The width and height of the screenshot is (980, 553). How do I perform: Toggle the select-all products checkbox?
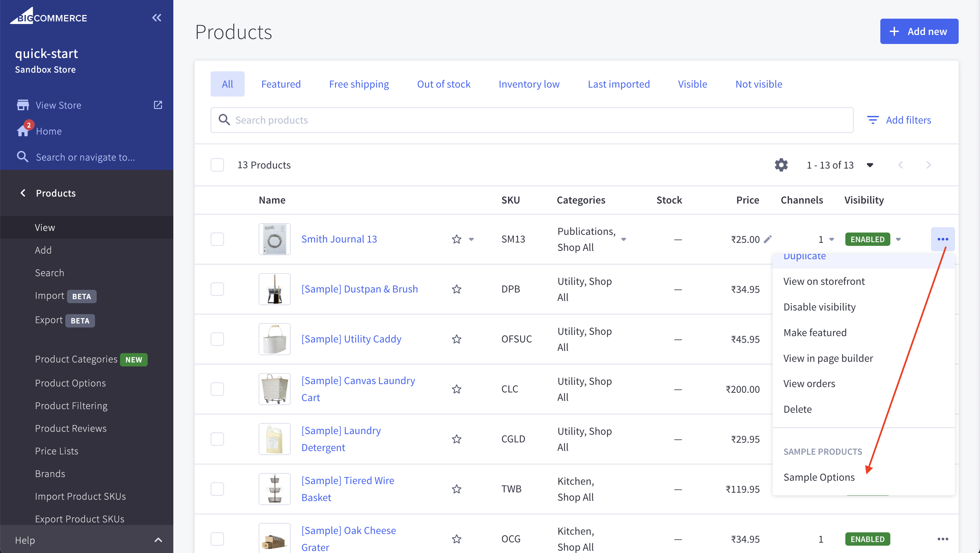217,165
